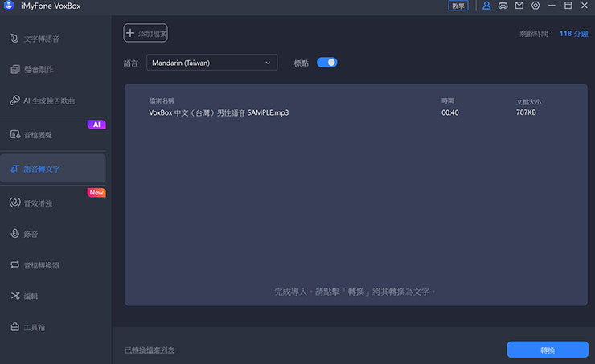Toggle the 標點 punctuation switch
Image resolution: width=595 pixels, height=364 pixels.
coord(326,63)
